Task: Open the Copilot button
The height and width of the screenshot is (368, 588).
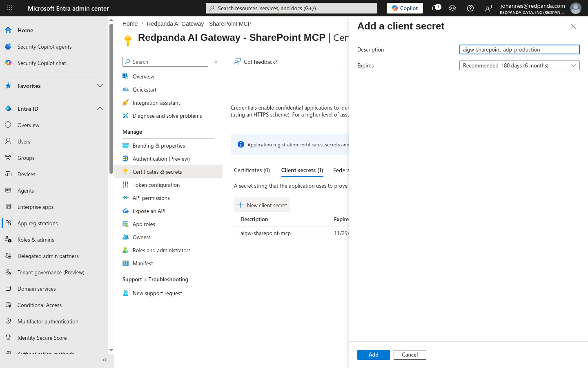Action: [x=405, y=8]
